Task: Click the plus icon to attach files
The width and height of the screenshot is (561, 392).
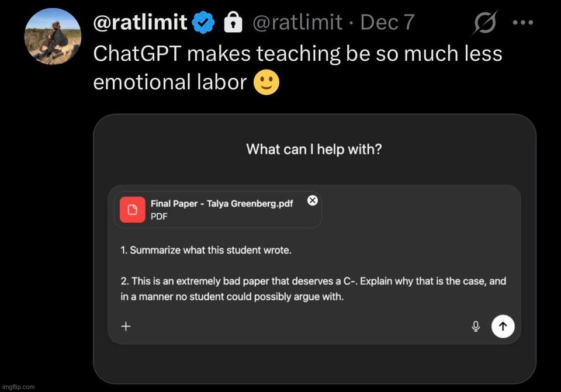Action: click(125, 326)
